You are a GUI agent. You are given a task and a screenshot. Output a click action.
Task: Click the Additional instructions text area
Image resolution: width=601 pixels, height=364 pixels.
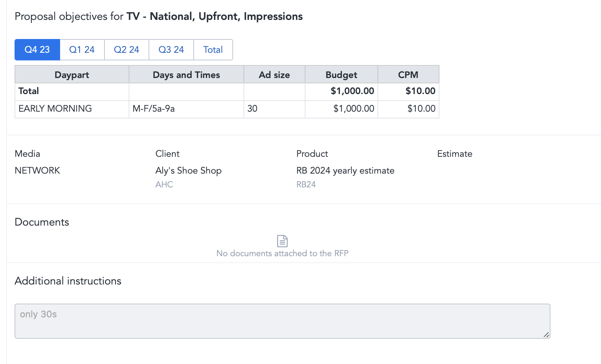click(282, 321)
